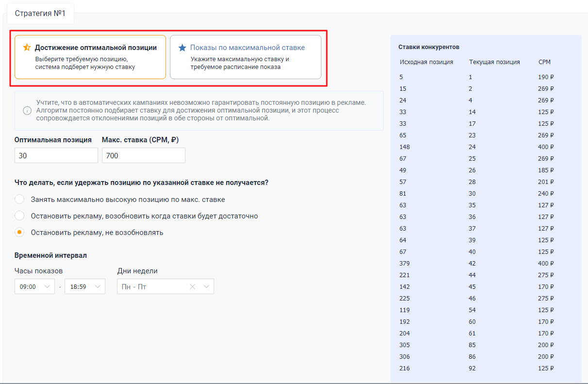Image resolution: width=588 pixels, height=384 pixels.
Task: Click 201 ₽ CPM value
Action: [546, 182]
